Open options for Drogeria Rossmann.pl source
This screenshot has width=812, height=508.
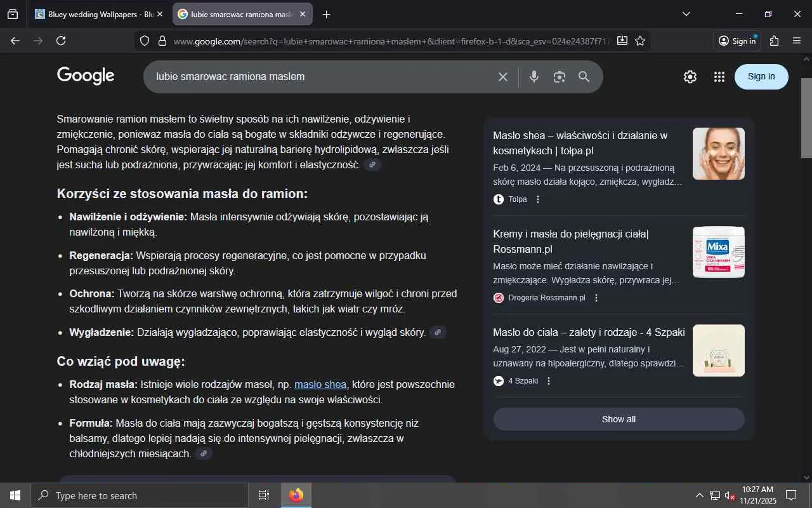596,298
